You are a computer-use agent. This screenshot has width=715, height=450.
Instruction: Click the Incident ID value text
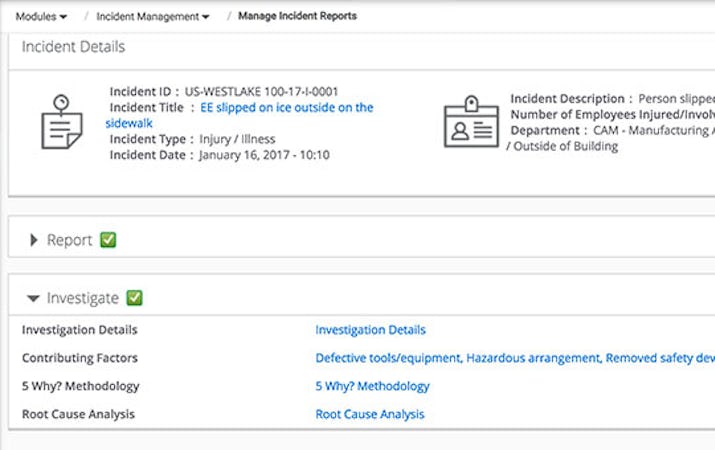click(x=262, y=92)
